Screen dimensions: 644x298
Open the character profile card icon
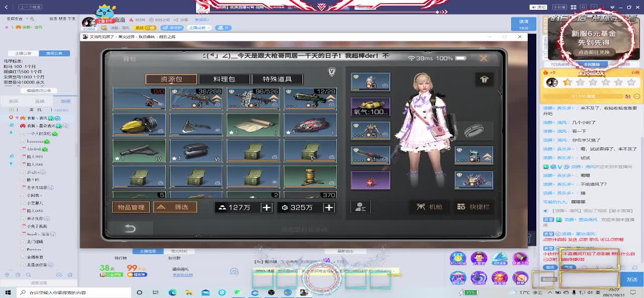360,207
